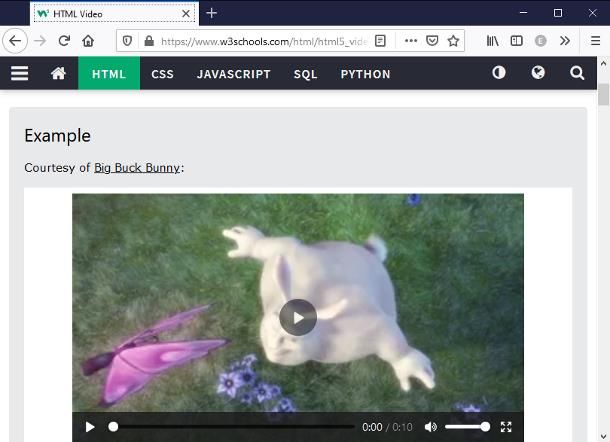Open the CSS tutorial menu item
The image size is (610, 442).
(x=162, y=74)
